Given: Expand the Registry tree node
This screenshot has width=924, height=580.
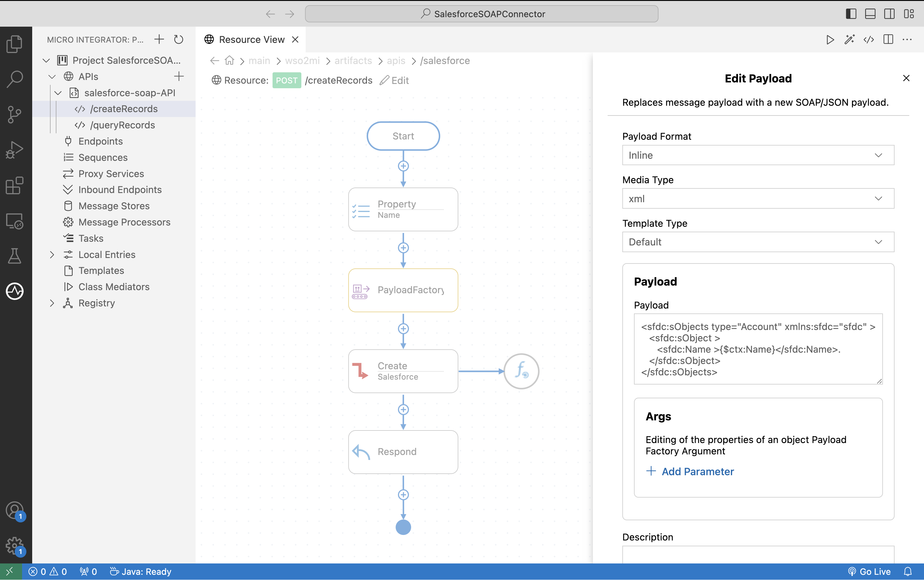Looking at the screenshot, I should (52, 303).
